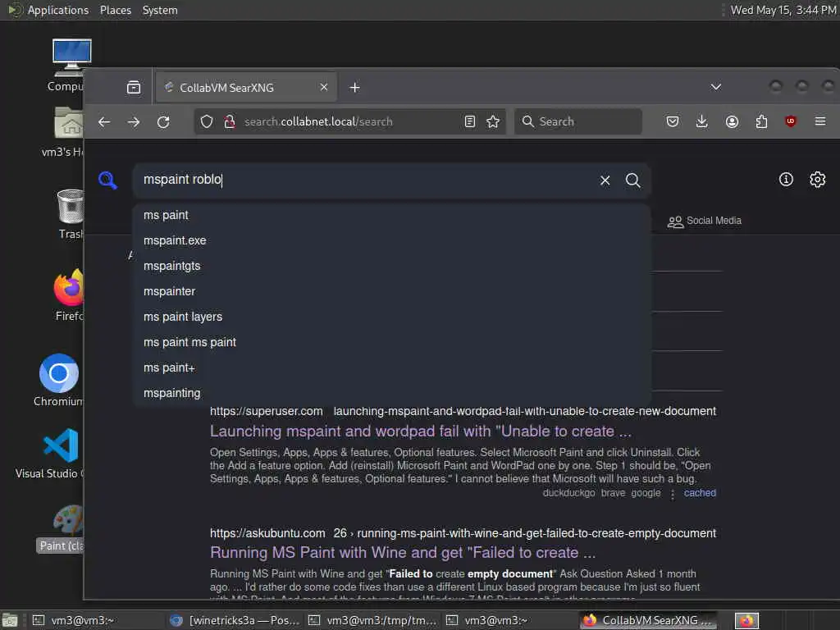
Task: Open the cached link for superuser result
Action: (700, 493)
